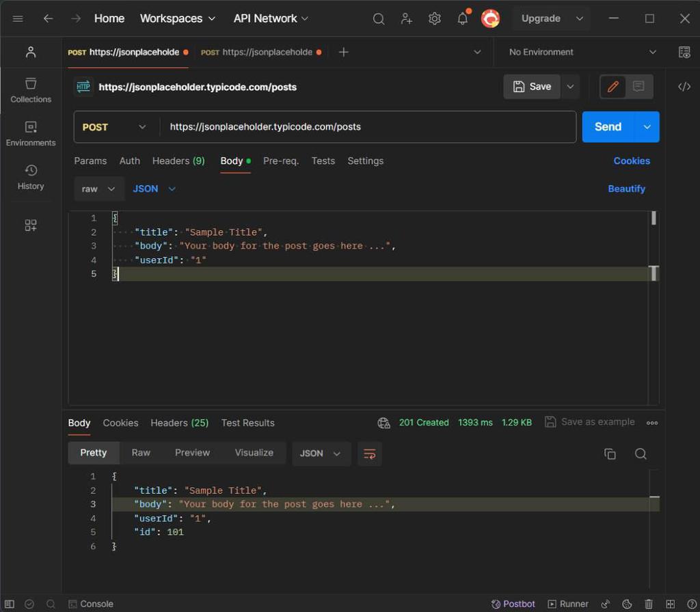Viewport: 700px width, 612px height.
Task: Open the Environments sidebar panel
Action: coord(31,134)
